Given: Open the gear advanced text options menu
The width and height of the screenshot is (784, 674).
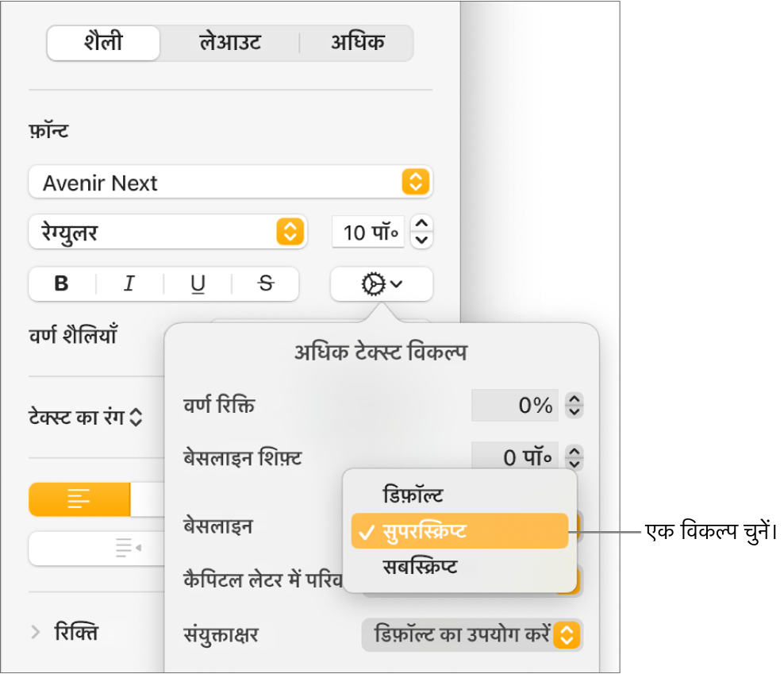Looking at the screenshot, I should 381,284.
